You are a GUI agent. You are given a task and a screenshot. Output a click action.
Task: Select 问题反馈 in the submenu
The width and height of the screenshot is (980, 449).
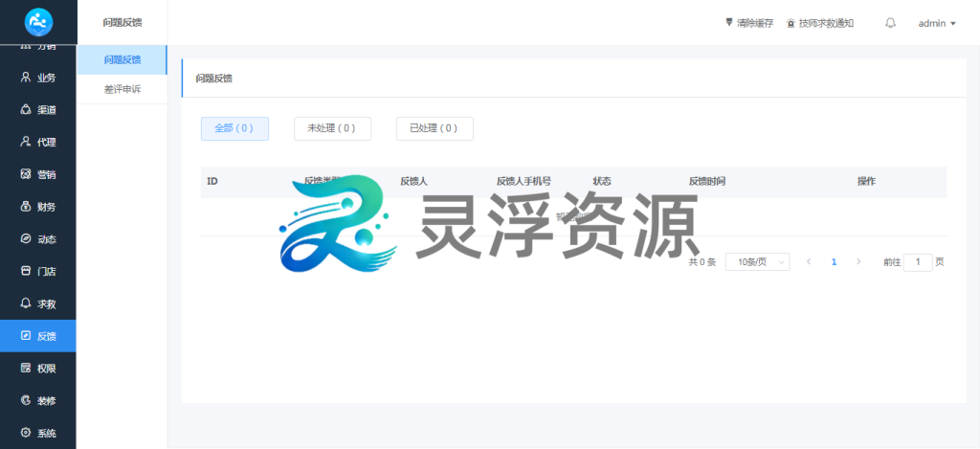122,60
